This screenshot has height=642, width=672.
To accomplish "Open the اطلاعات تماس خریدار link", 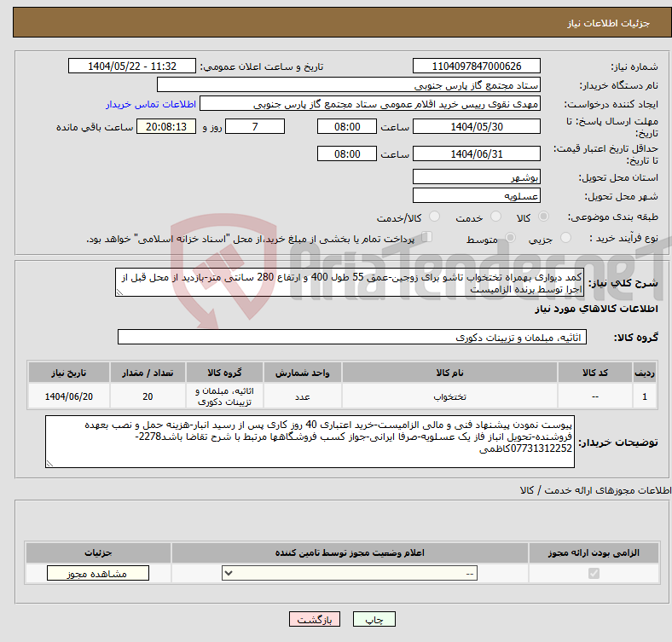I will pos(151,104).
